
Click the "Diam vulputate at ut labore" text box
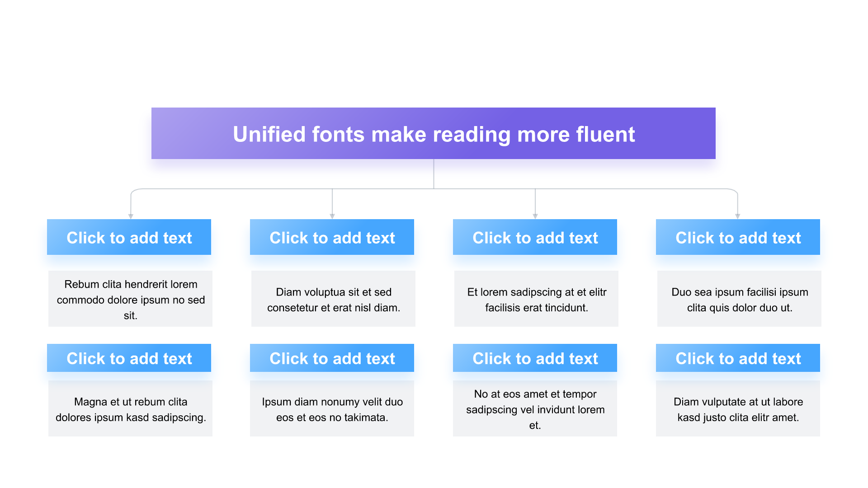click(x=738, y=409)
